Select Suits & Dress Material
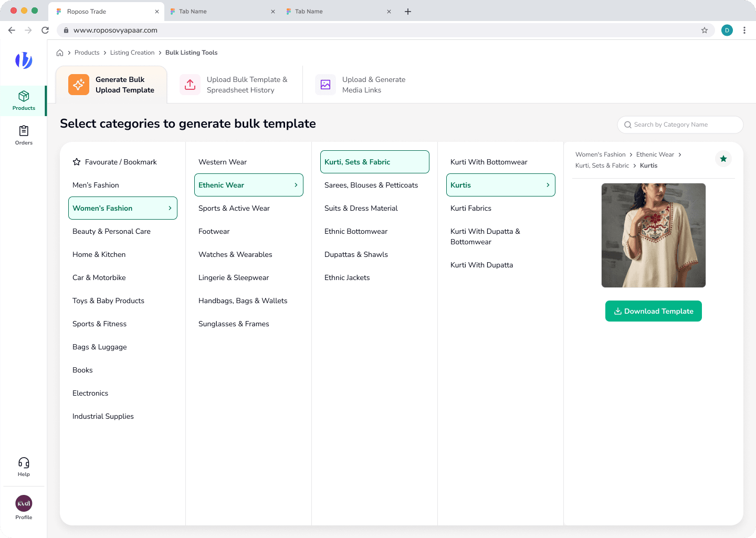The image size is (756, 538). tap(375, 208)
